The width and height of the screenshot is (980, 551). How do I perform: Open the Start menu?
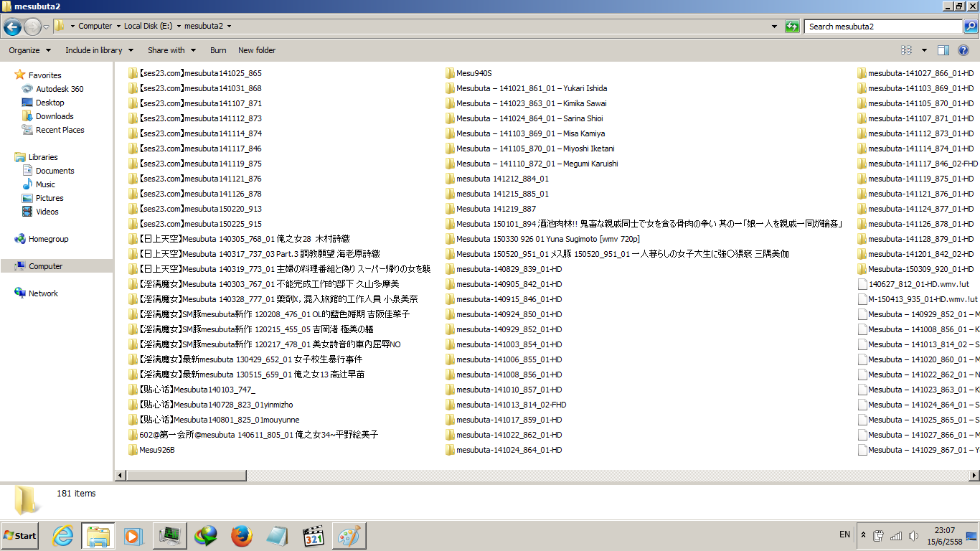coord(19,536)
